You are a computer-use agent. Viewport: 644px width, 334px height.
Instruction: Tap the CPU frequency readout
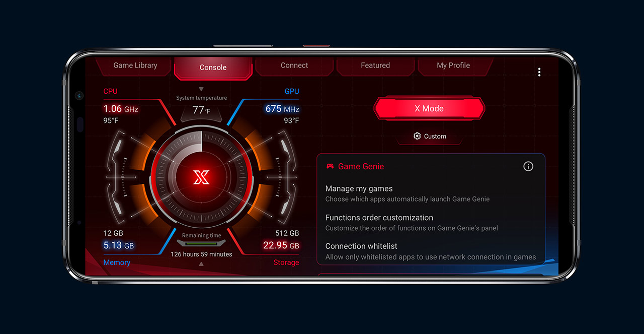pyautogui.click(x=121, y=109)
